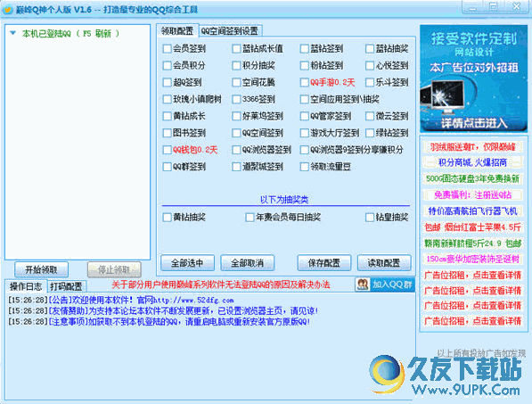532x404 pixels.
Task: Check the 黄钻成长 option
Action: [x=167, y=116]
